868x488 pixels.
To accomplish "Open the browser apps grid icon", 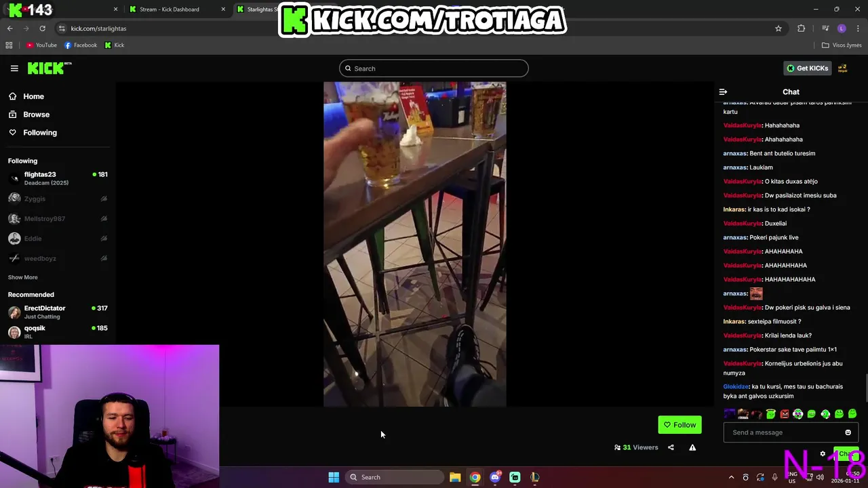I will 9,45.
